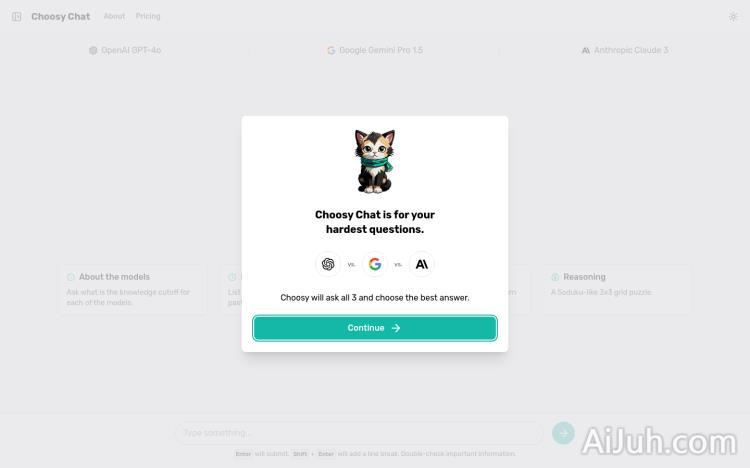Click the cat mascot image
Viewport: 750px width, 468px height.
tap(375, 161)
